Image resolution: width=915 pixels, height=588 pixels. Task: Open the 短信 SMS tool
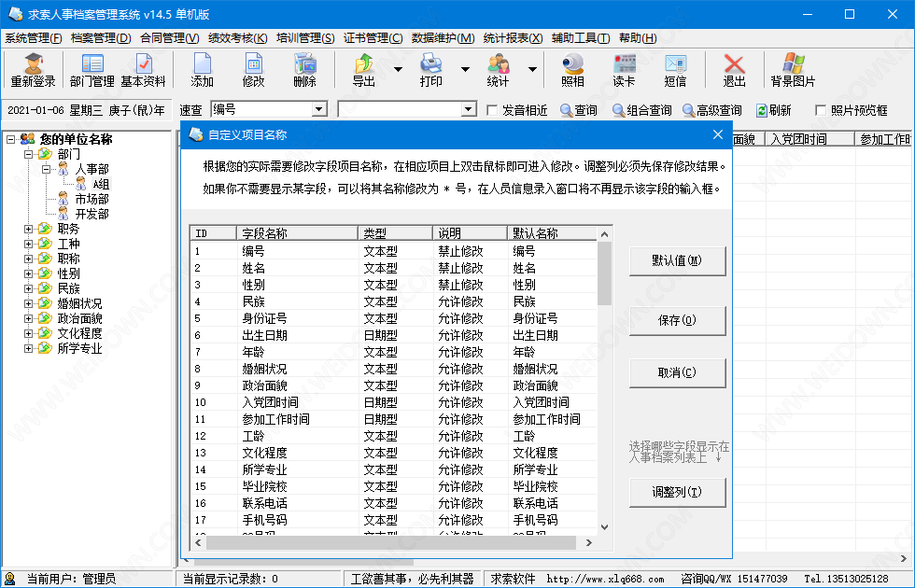[675, 70]
